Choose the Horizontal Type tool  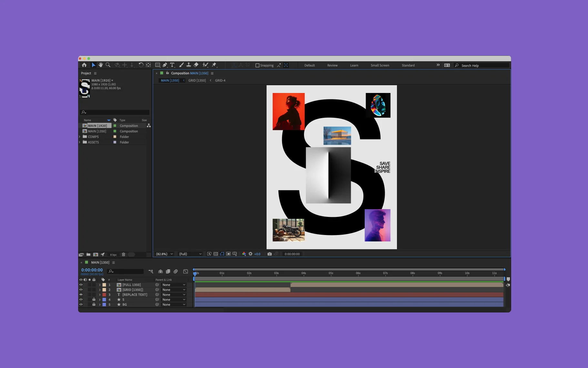[172, 65]
